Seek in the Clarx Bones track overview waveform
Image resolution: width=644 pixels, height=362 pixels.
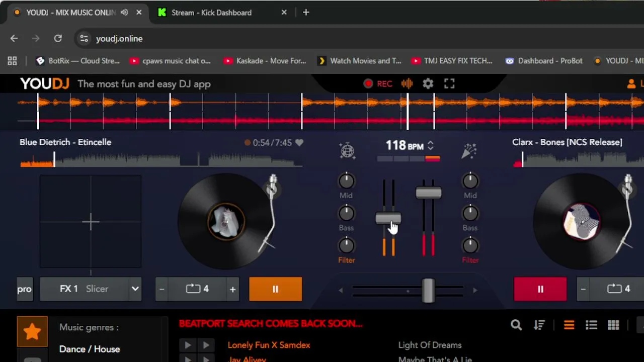(579, 160)
